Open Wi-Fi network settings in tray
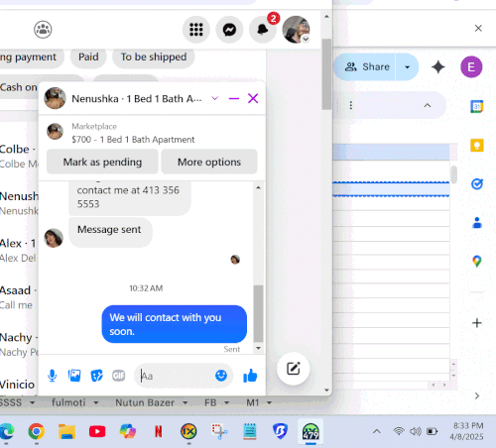This screenshot has width=496, height=448. click(x=399, y=431)
